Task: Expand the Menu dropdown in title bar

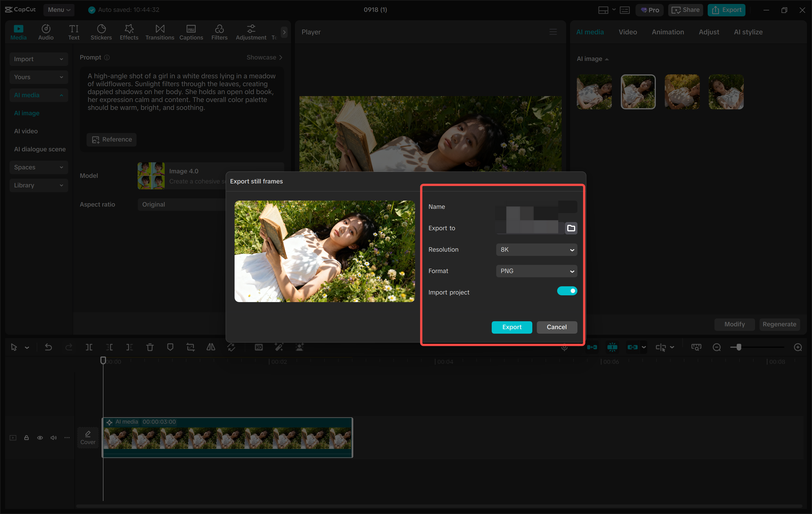Action: 59,10
